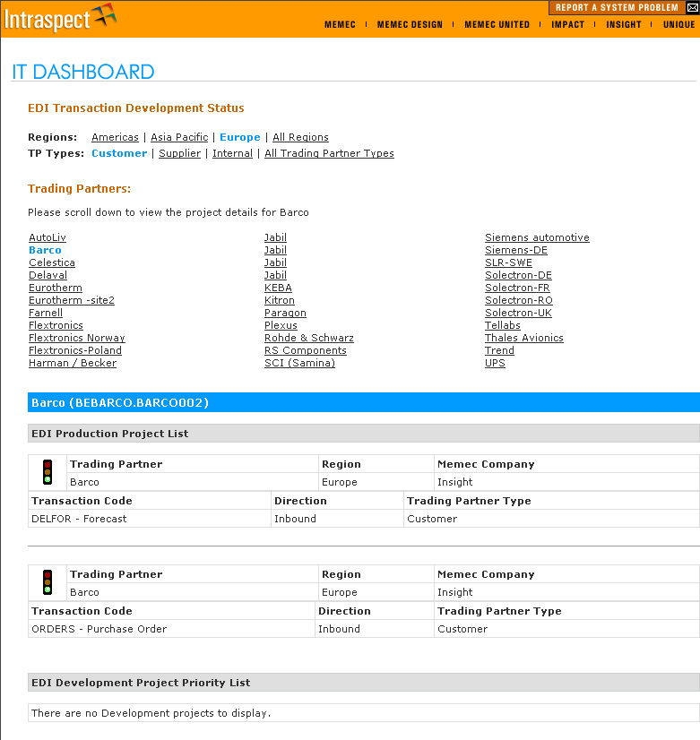Screen dimensions: 700x740
Task: Open the MEMEC UNITED menu item
Action: [497, 24]
